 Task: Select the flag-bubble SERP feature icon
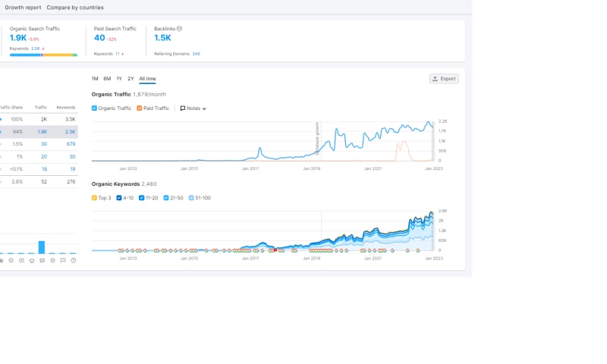pyautogui.click(x=63, y=260)
